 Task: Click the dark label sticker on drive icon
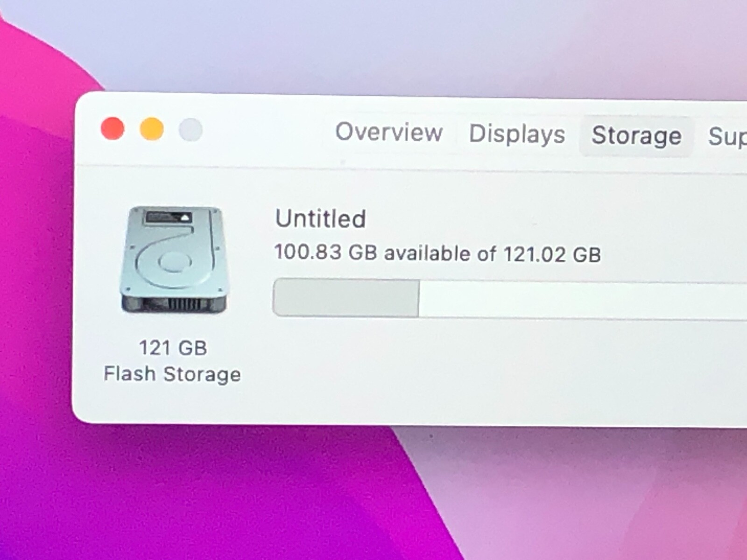pos(168,217)
